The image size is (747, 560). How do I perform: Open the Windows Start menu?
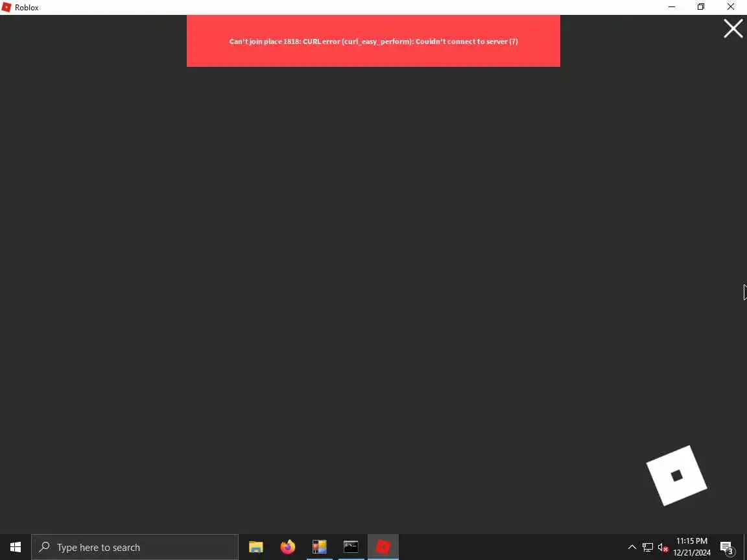tap(16, 547)
